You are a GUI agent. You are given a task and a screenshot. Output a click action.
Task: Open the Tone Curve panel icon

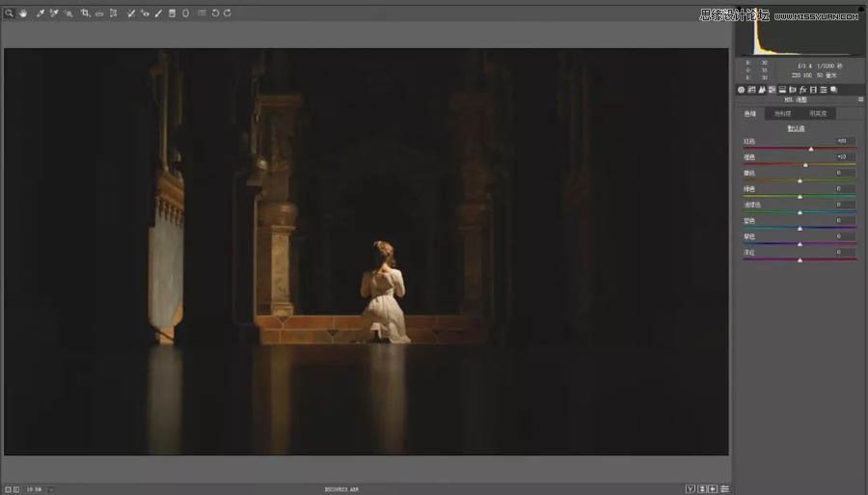(x=751, y=89)
